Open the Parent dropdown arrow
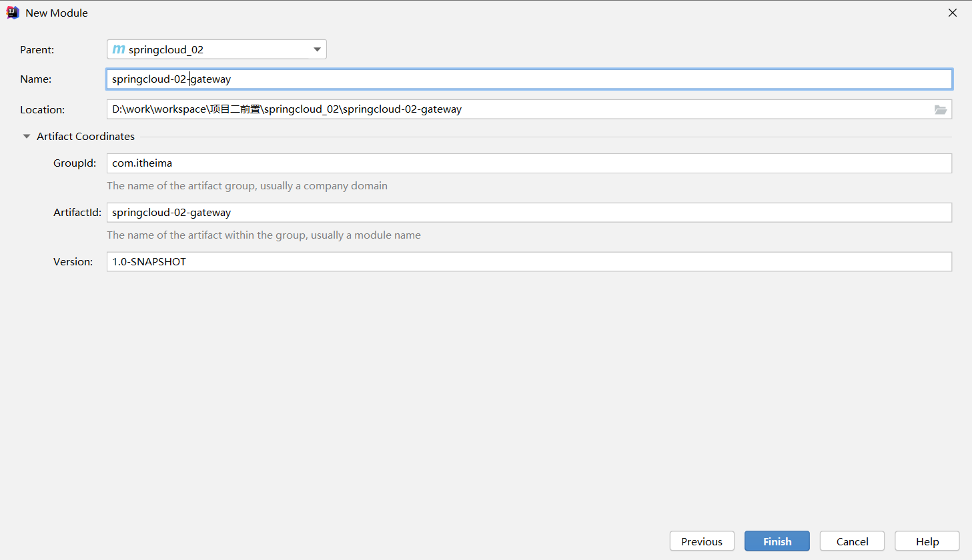The width and height of the screenshot is (972, 560). pos(318,49)
